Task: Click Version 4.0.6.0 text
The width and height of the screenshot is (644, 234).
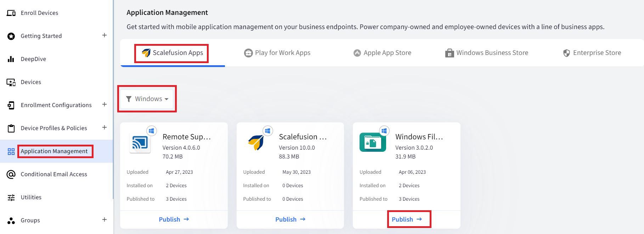Action: pyautogui.click(x=181, y=148)
